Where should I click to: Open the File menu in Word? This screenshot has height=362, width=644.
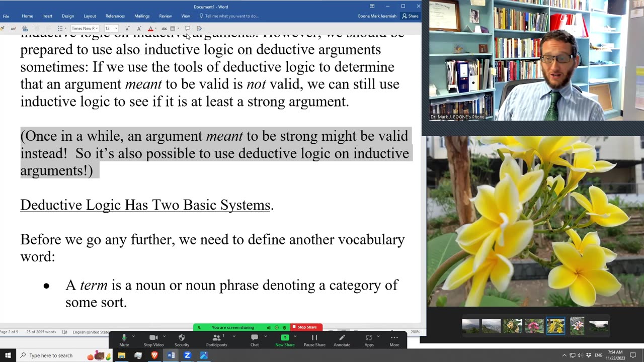pyautogui.click(x=6, y=16)
